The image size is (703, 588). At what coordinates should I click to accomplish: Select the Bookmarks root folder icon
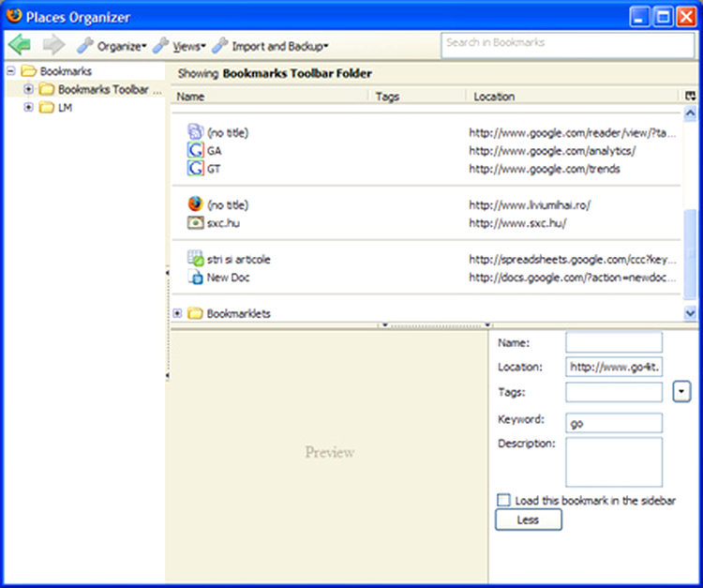28,71
